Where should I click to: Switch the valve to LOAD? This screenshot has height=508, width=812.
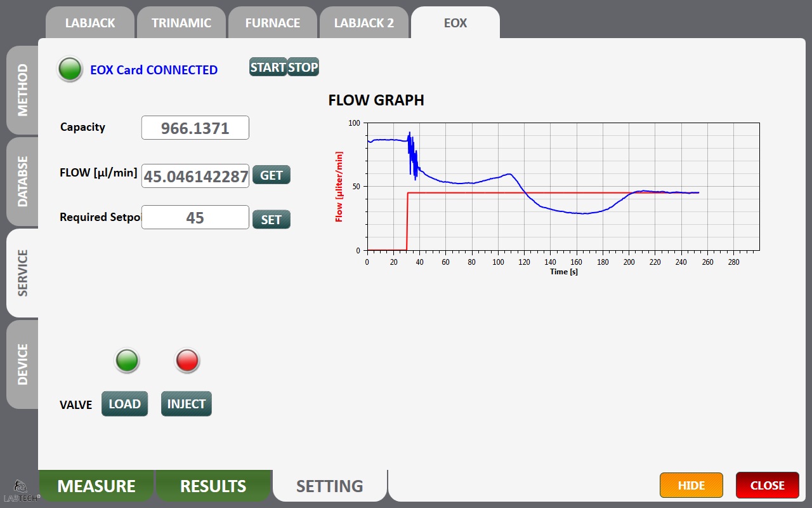click(x=124, y=404)
